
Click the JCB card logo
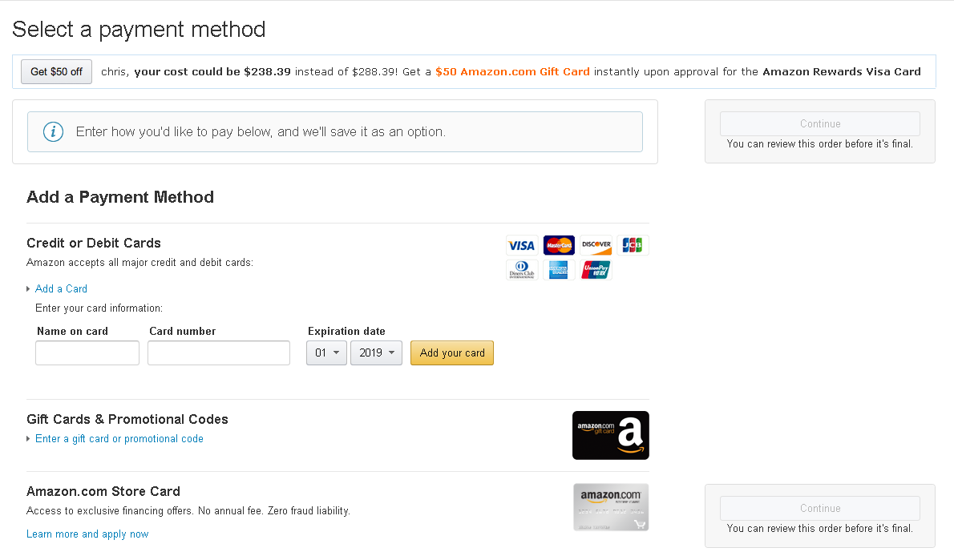click(x=632, y=245)
